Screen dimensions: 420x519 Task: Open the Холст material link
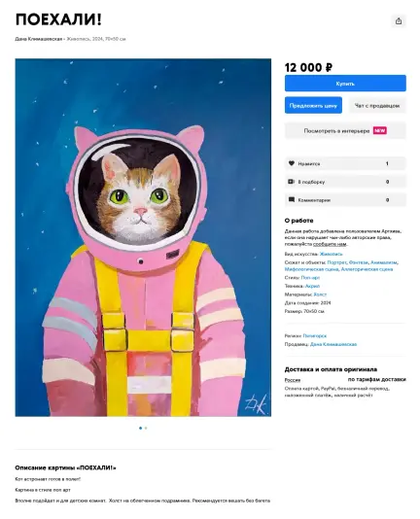[320, 294]
